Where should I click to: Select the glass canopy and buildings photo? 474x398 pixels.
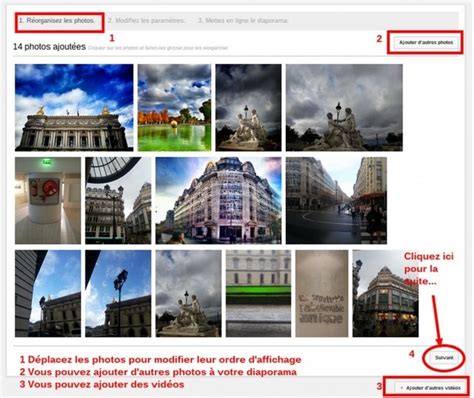pyautogui.click(x=118, y=201)
